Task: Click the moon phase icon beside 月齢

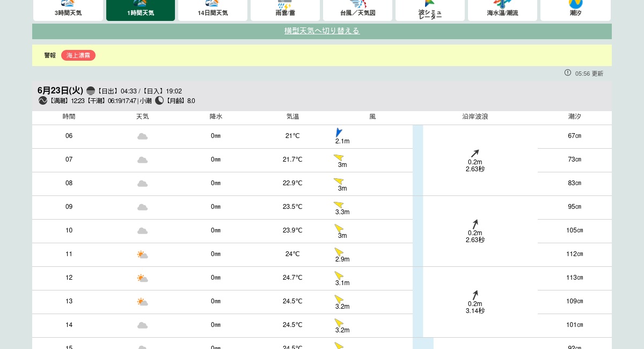Action: [x=159, y=100]
